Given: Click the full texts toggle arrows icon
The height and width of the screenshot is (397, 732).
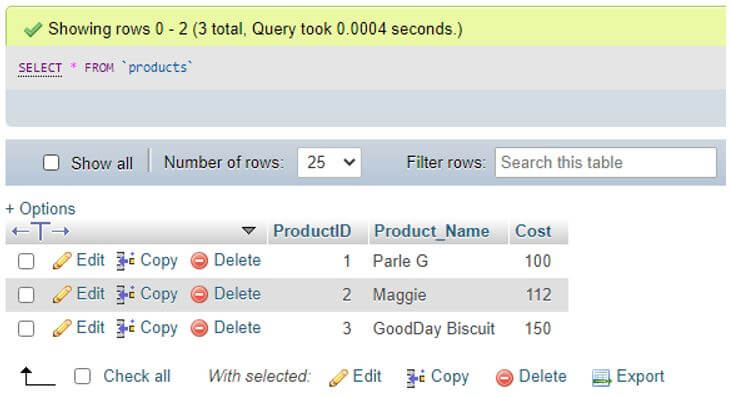Looking at the screenshot, I should click(x=41, y=231).
